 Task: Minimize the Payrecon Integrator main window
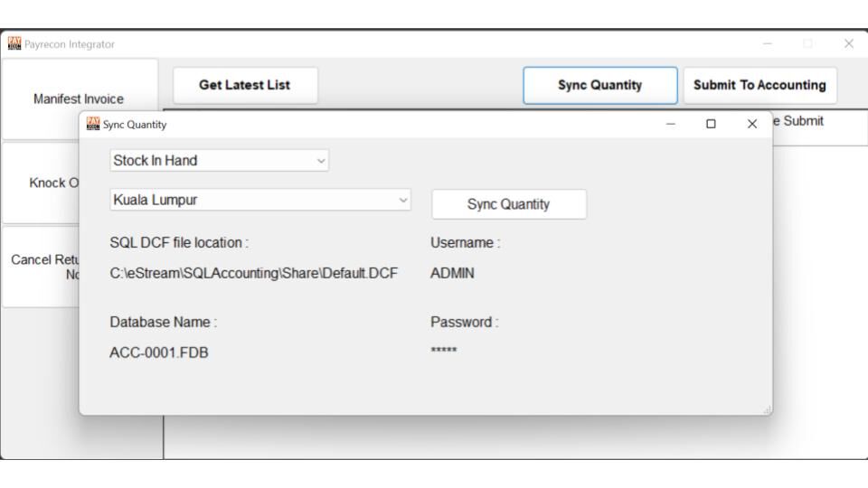coord(768,43)
